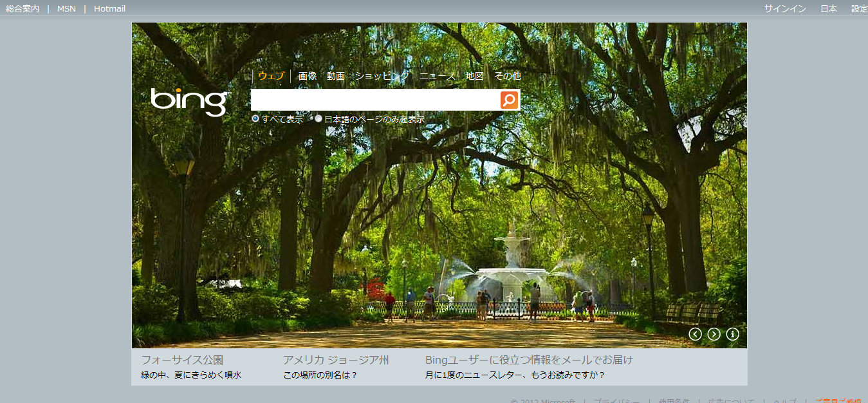Viewport: 868px width, 403px height.
Task: Click the Bing logo
Action: pyautogui.click(x=189, y=102)
